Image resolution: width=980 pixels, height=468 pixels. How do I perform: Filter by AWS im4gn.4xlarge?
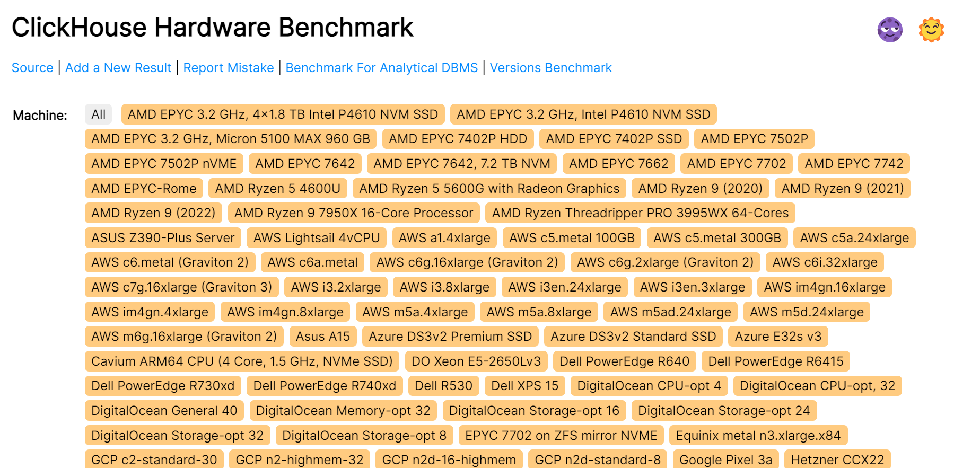150,312
